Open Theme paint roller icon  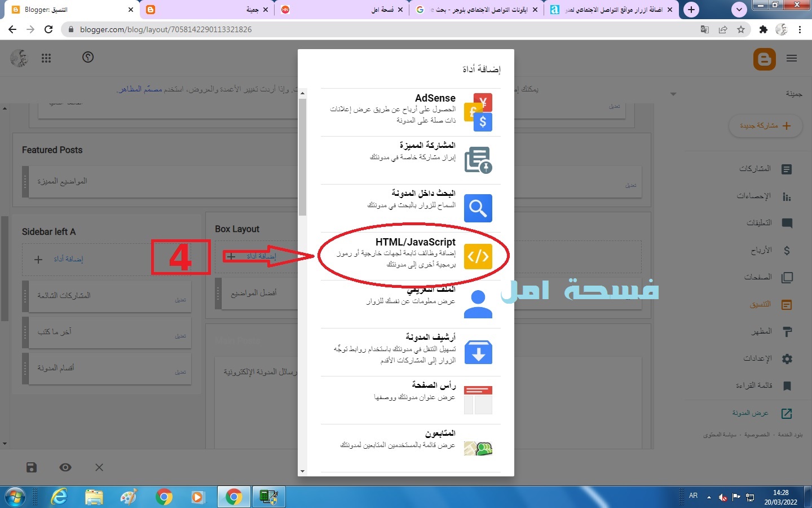787,331
